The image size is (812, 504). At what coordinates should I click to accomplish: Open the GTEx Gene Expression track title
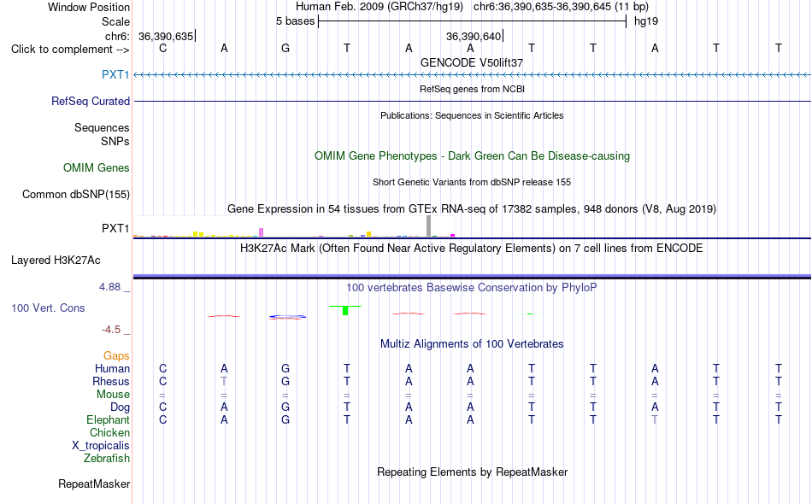coord(472,209)
